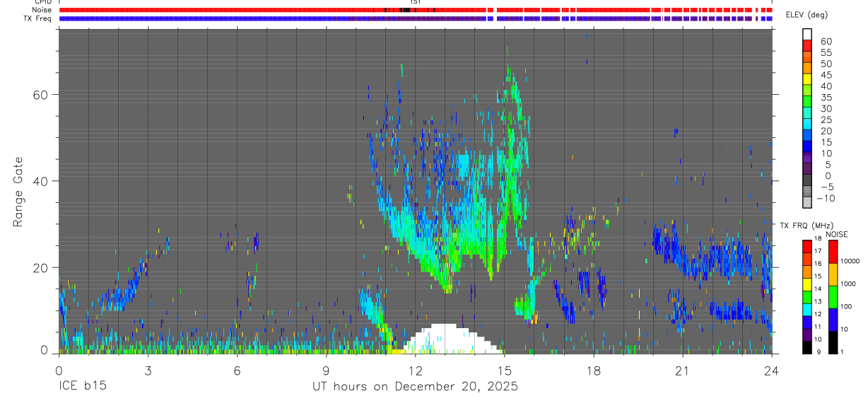Click the blue TX Freq strip above the plot
Image resolution: width=868 pixels, height=401 pixels.
pyautogui.click(x=416, y=18)
